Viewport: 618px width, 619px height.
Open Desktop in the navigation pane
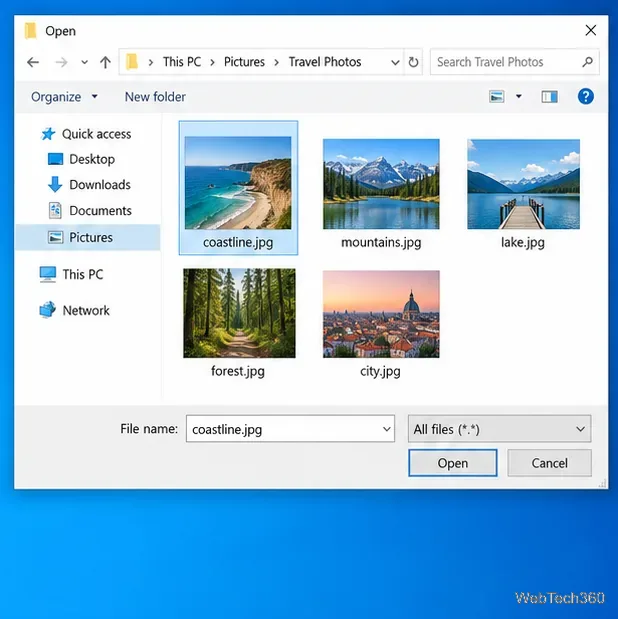point(92,159)
